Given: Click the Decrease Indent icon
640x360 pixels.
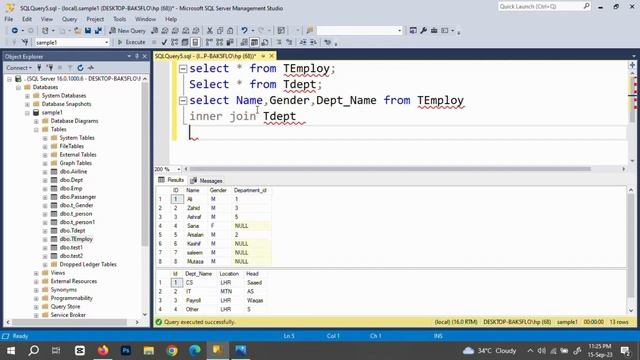Looking at the screenshot, I should coord(303,42).
